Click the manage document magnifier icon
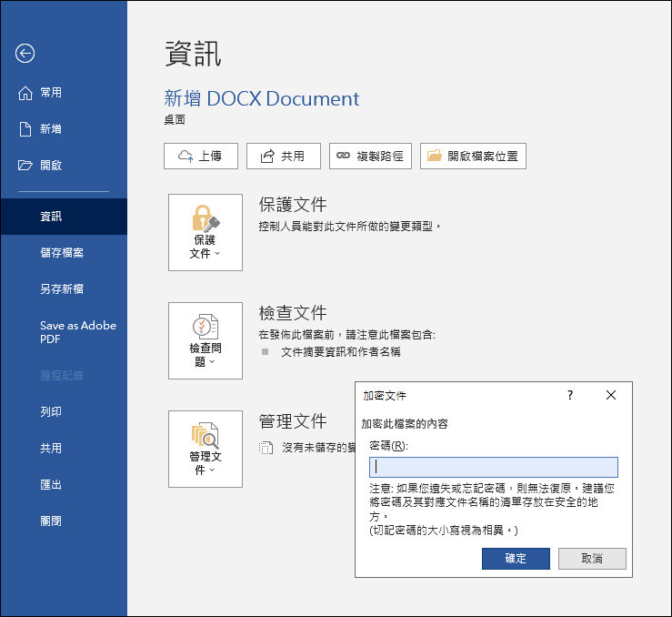The image size is (672, 617). [206, 436]
